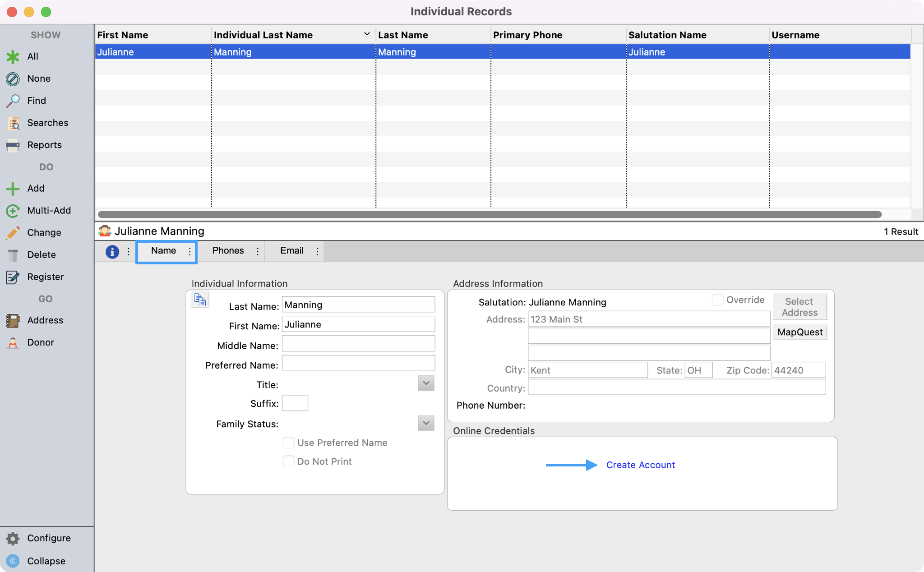This screenshot has height=572, width=924.
Task: Click the Delete trash can icon
Action: (13, 255)
